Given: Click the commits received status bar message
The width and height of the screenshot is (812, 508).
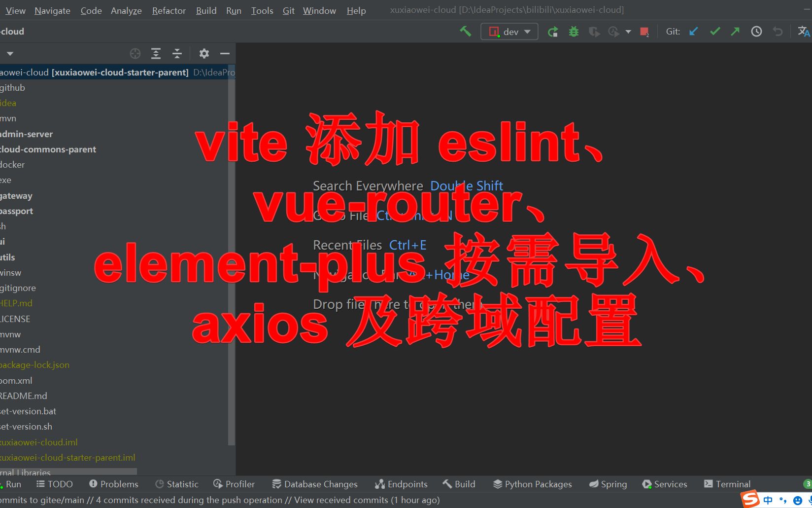Looking at the screenshot, I should point(220,500).
